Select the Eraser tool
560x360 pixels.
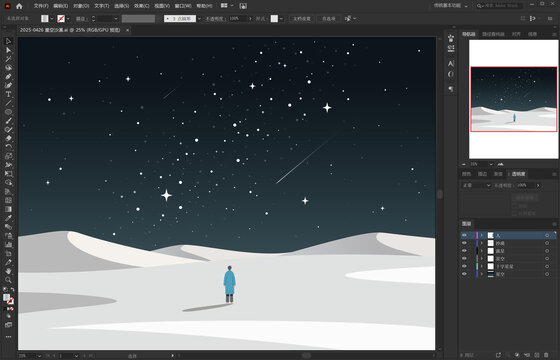click(x=8, y=138)
